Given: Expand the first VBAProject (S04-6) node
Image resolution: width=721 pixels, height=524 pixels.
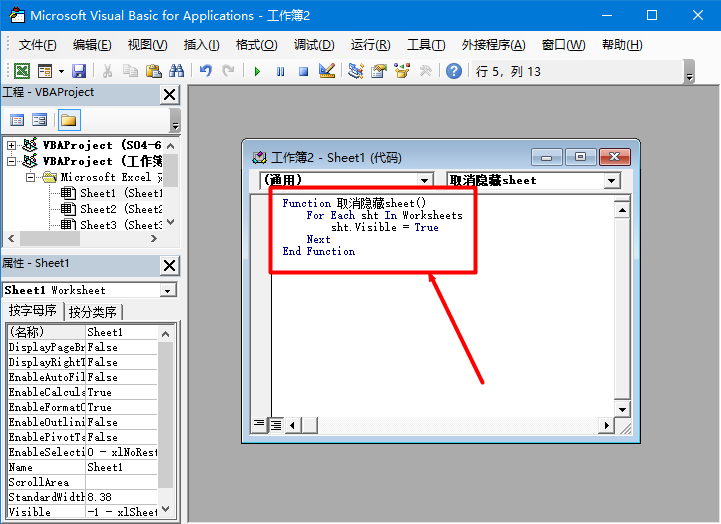Looking at the screenshot, I should (11, 146).
